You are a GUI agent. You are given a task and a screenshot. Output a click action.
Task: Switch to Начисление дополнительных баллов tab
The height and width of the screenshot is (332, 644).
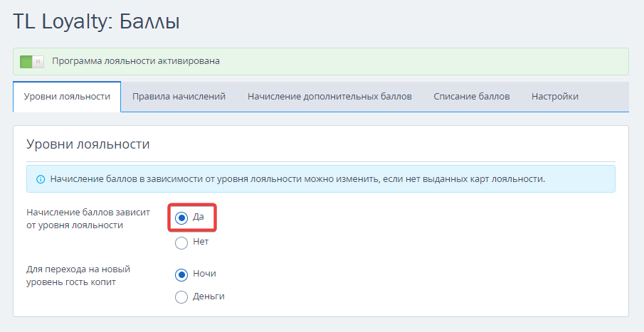click(x=329, y=97)
